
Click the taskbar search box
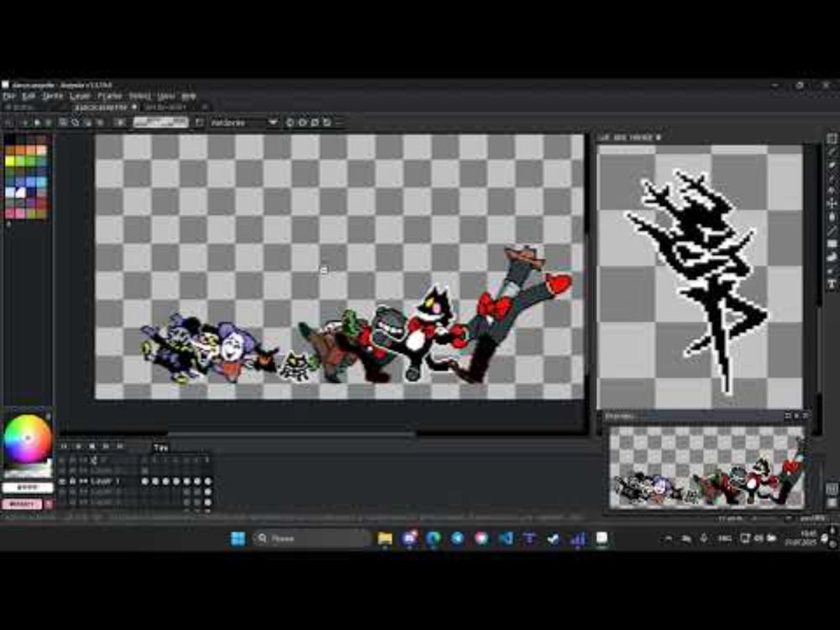(312, 538)
